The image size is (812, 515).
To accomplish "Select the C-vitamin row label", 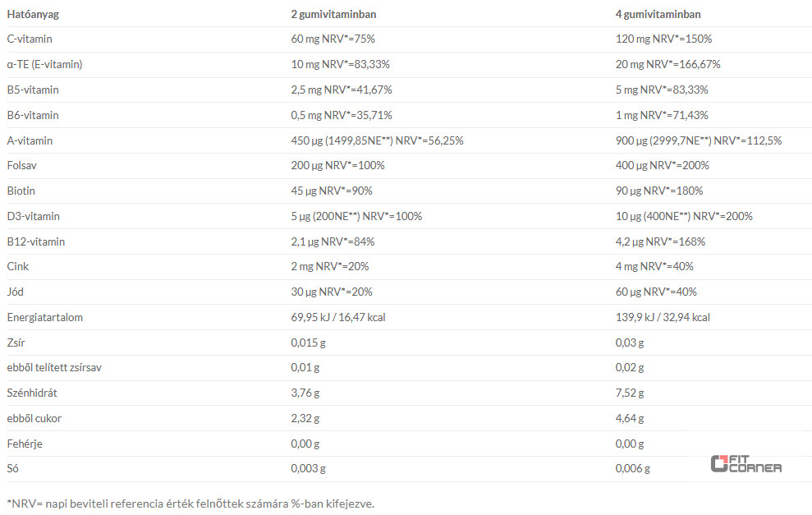I will coord(30,39).
